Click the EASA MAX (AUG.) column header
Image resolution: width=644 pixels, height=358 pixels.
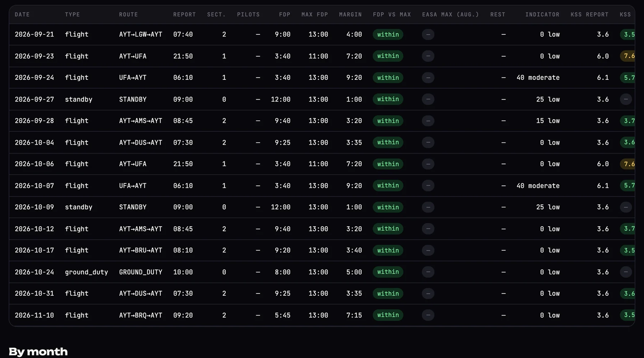pyautogui.click(x=450, y=15)
